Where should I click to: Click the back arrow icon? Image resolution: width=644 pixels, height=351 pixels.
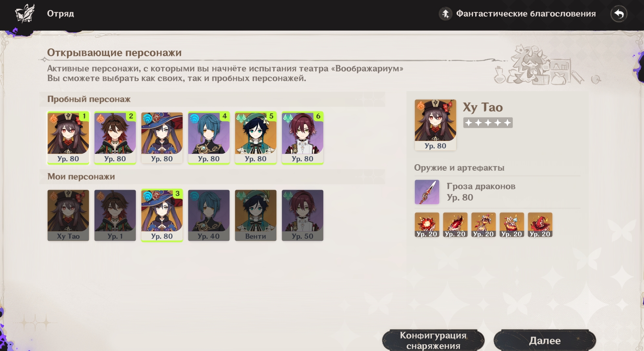coord(619,14)
